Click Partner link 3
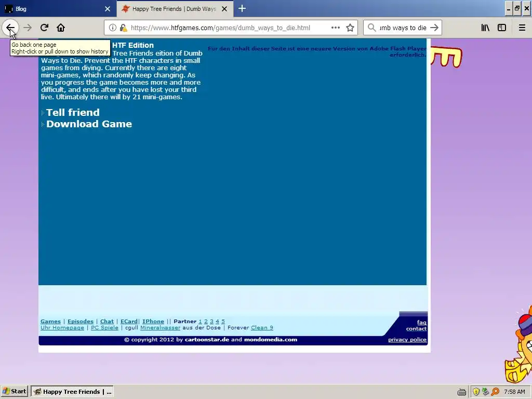The width and height of the screenshot is (532, 399). coord(212,321)
